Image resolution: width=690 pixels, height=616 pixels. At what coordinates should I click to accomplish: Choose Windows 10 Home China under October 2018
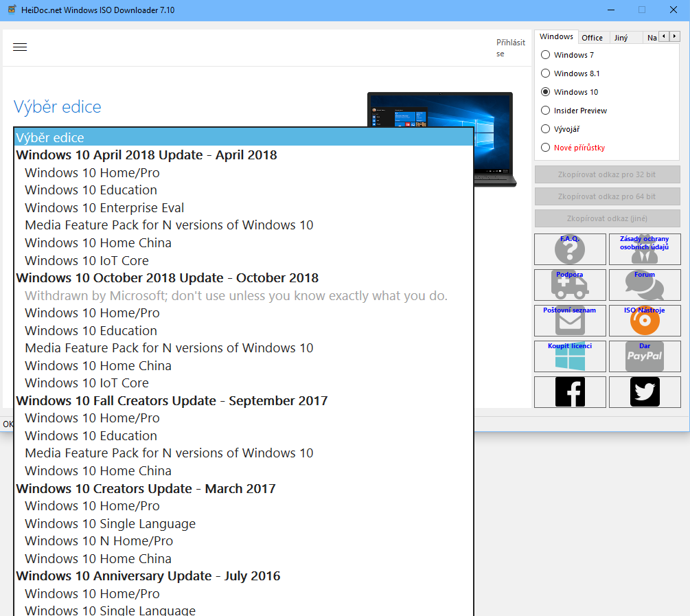click(x=244, y=365)
